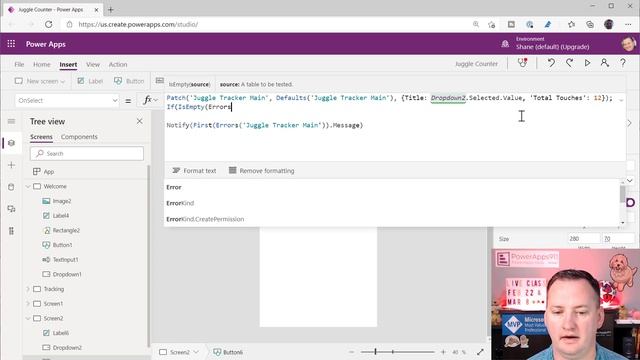Click the Format text icon button
The width and height of the screenshot is (640, 360).
coord(194,171)
